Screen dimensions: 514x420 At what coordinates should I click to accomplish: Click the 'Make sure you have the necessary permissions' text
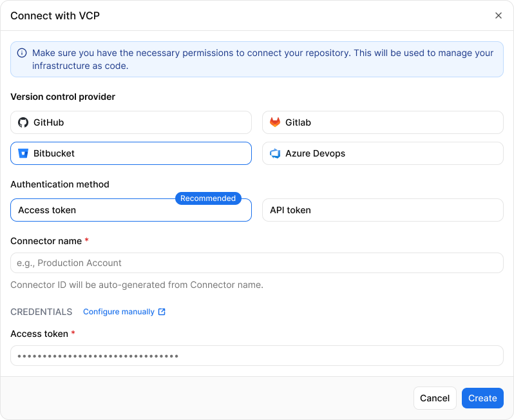tap(263, 59)
